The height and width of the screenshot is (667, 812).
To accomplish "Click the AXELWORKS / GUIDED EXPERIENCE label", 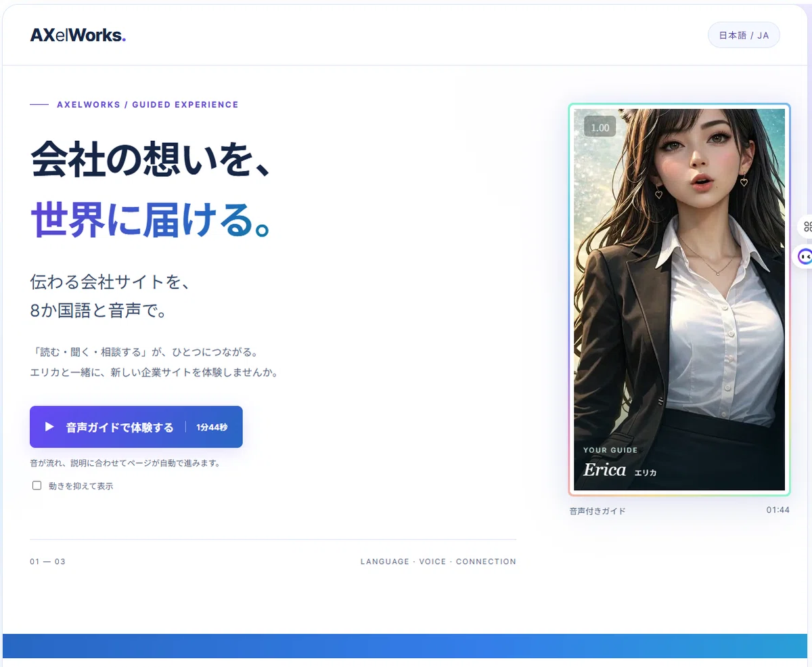I will click(x=148, y=105).
